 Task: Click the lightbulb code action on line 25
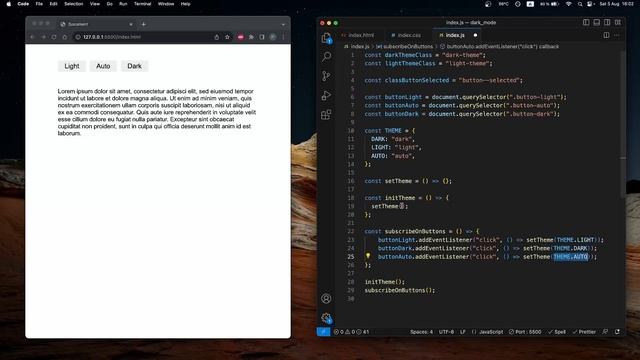click(368, 256)
